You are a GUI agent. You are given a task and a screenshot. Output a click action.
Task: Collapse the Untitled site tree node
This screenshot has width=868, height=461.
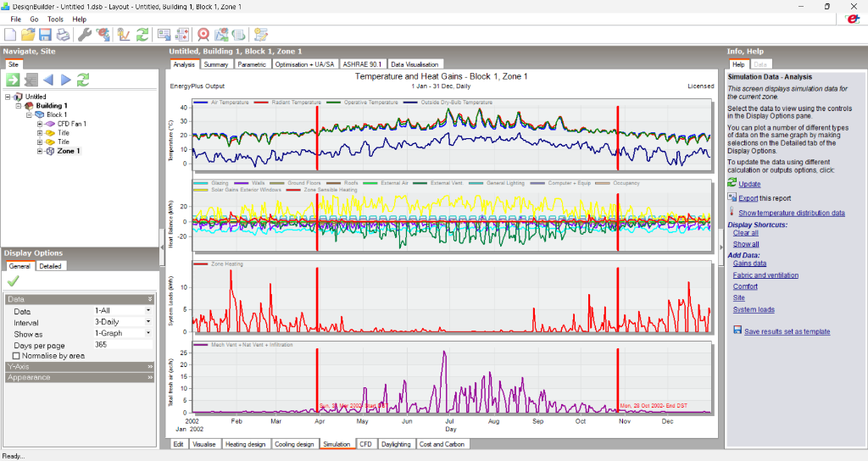point(8,97)
